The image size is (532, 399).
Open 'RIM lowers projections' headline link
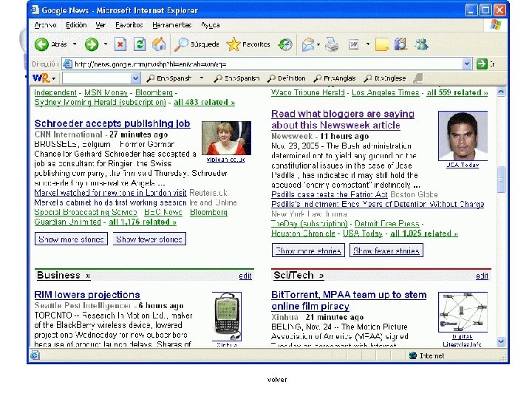(87, 295)
